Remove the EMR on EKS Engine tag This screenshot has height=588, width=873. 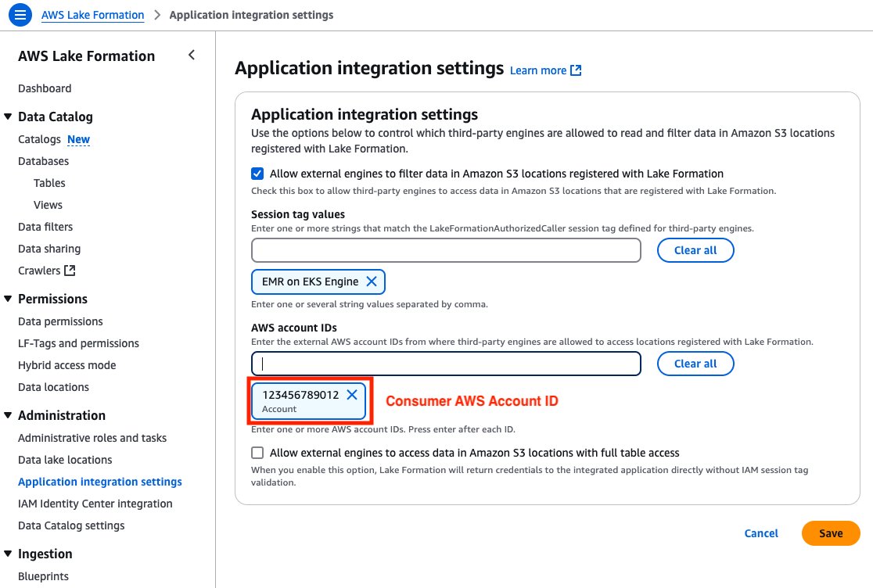(372, 281)
